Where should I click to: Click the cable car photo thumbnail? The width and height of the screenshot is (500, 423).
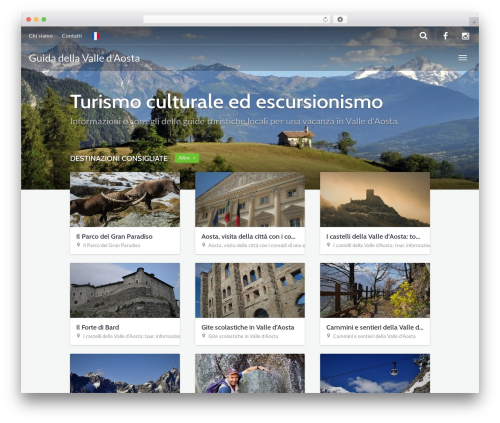click(x=375, y=373)
